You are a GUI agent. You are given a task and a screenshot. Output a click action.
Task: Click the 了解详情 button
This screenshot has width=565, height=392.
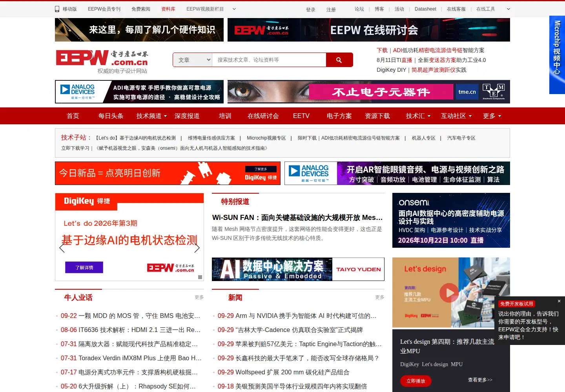[x=84, y=267]
